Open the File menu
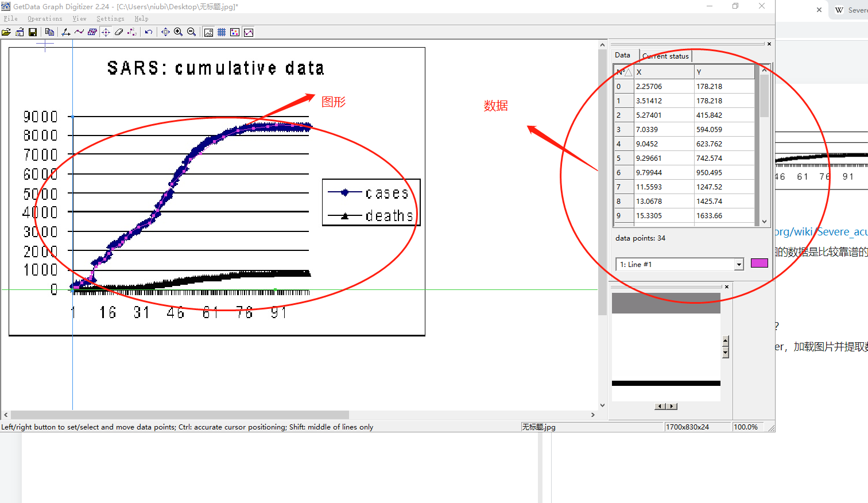This screenshot has height=503, width=868. pos(11,18)
